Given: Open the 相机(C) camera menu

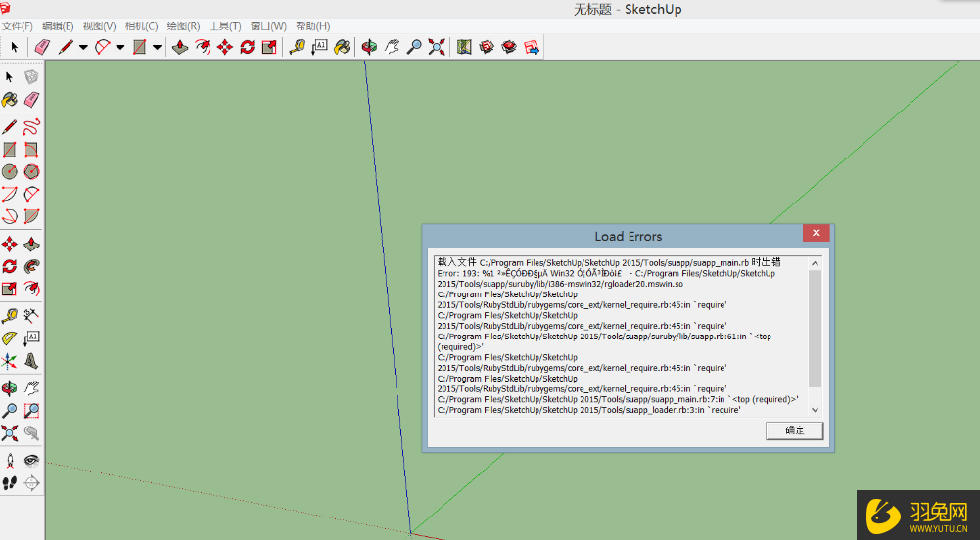Looking at the screenshot, I should coord(141,26).
